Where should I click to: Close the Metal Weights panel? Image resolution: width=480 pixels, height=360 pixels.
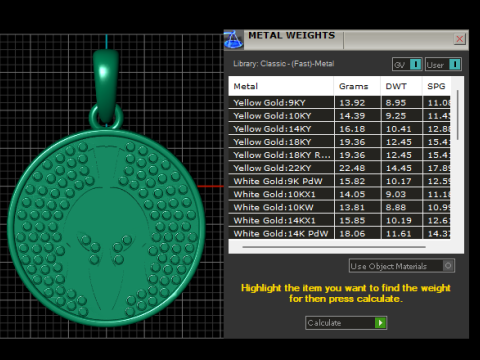pyautogui.click(x=460, y=39)
